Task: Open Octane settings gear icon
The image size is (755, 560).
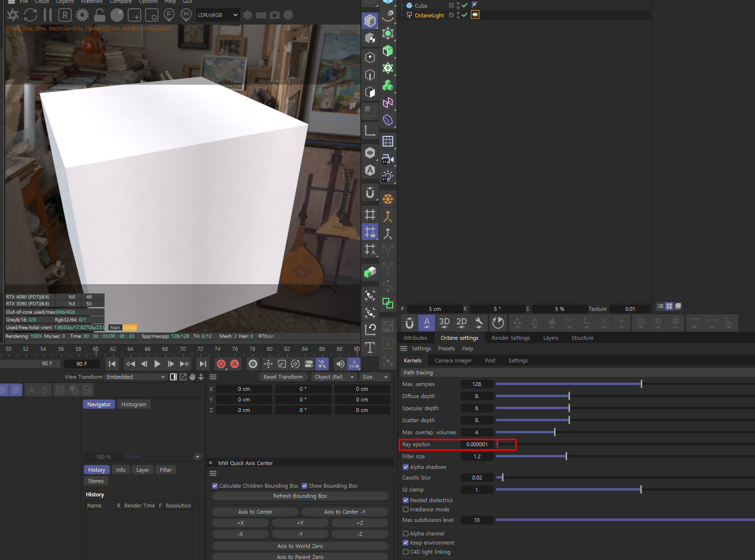Action: point(82,15)
